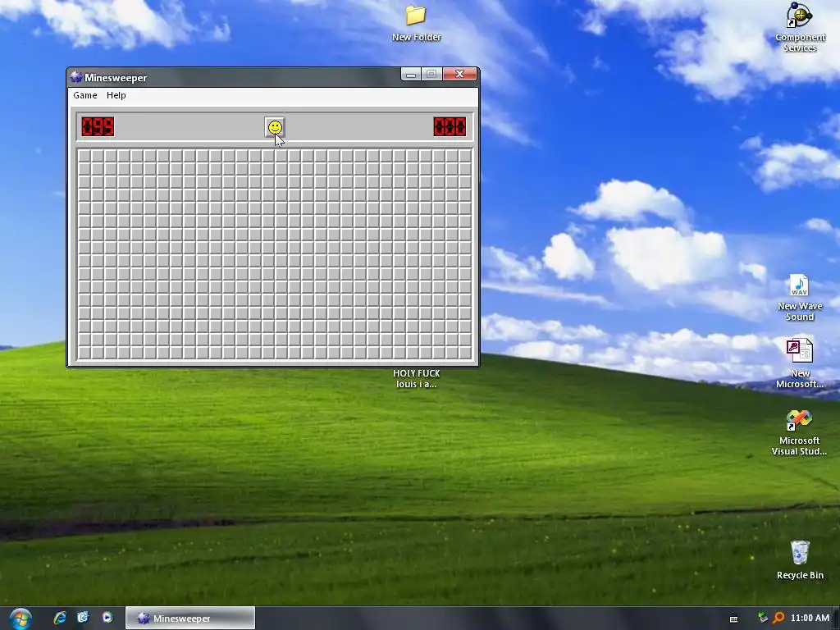
Task: Close the Minesweeper window
Action: 459,75
